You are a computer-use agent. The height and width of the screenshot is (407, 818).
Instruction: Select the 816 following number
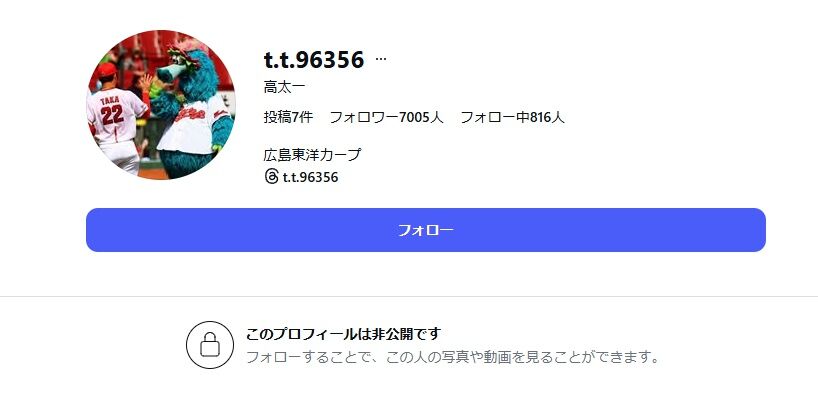[542, 117]
